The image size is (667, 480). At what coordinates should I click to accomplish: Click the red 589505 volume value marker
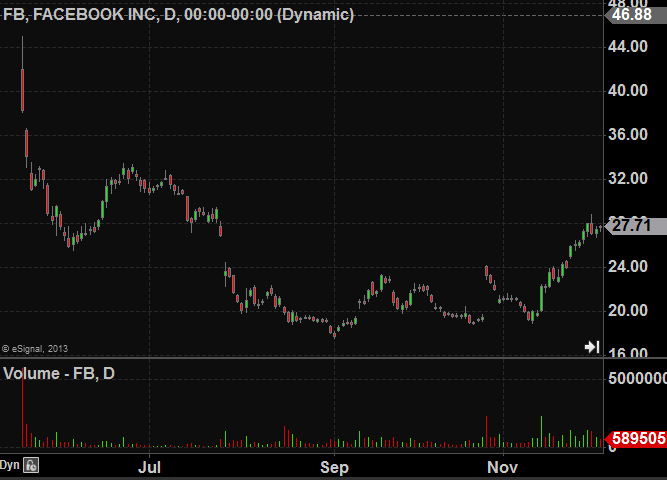pyautogui.click(x=636, y=438)
